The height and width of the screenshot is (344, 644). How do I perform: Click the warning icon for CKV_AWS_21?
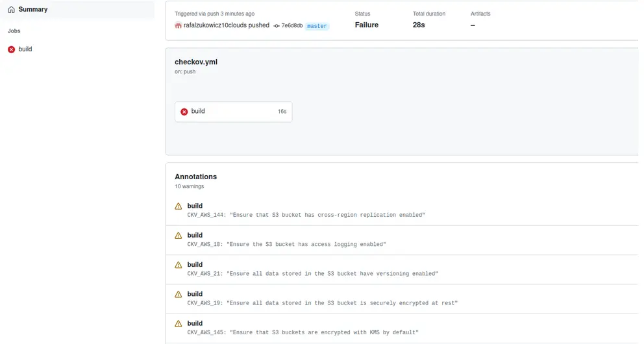(179, 265)
